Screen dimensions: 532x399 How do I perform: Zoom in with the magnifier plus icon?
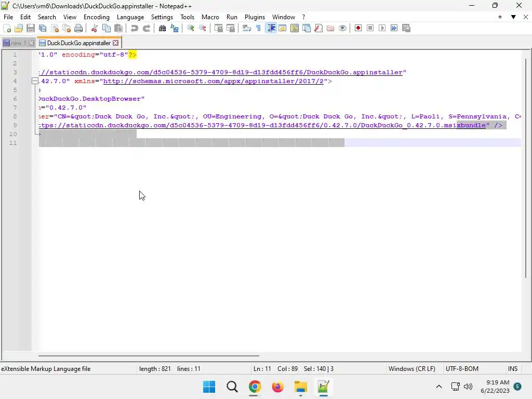pos(190,28)
